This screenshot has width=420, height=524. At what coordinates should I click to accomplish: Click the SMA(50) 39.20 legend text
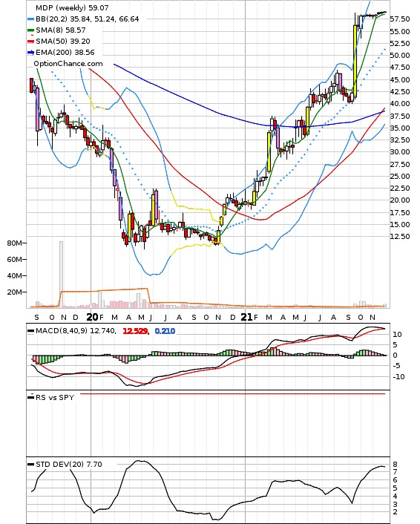pyautogui.click(x=63, y=42)
